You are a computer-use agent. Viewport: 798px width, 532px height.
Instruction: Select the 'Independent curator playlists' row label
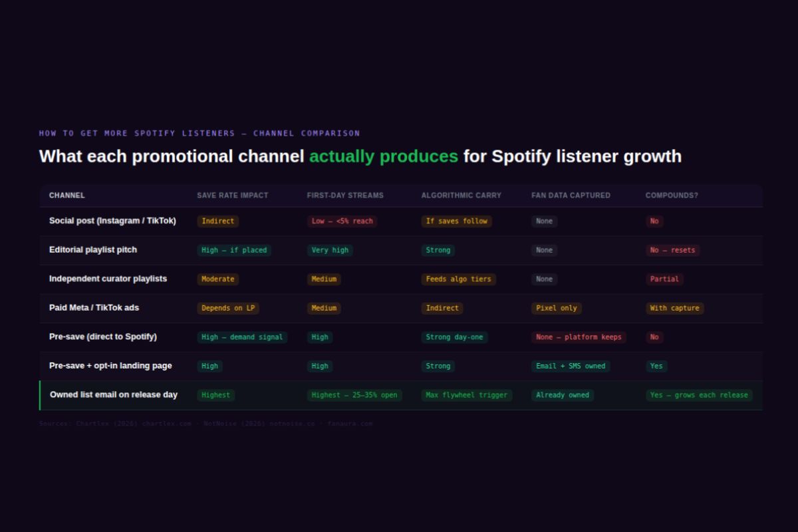pos(108,279)
